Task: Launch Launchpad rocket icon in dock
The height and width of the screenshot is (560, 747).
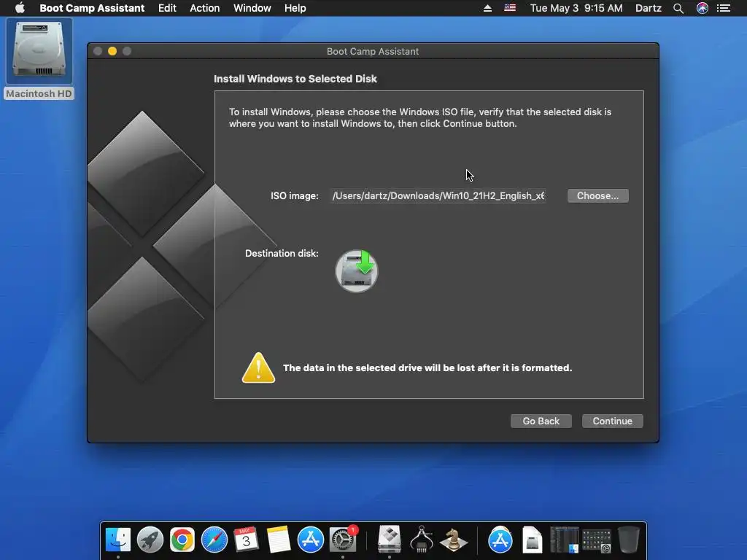Action: tap(150, 540)
